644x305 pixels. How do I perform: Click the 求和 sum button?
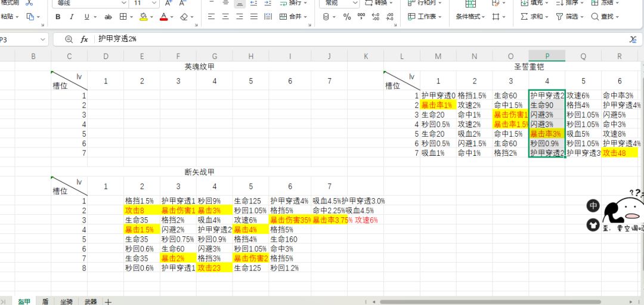click(x=534, y=17)
